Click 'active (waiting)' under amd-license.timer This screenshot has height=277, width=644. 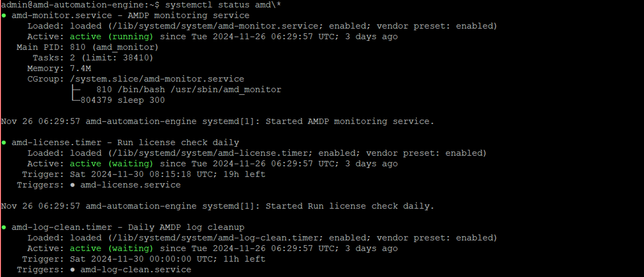point(111,164)
